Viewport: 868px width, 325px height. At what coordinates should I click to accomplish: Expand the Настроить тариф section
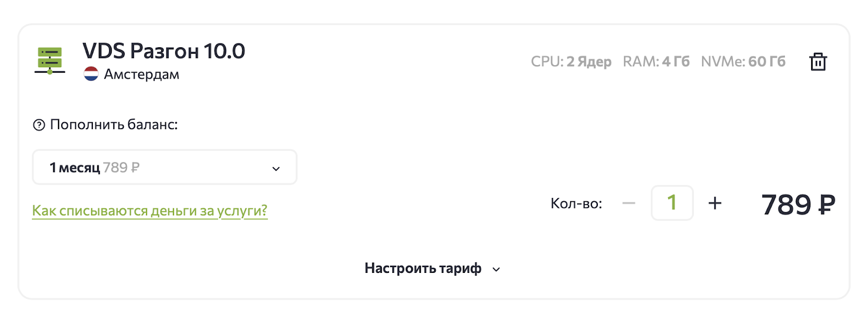point(423,269)
